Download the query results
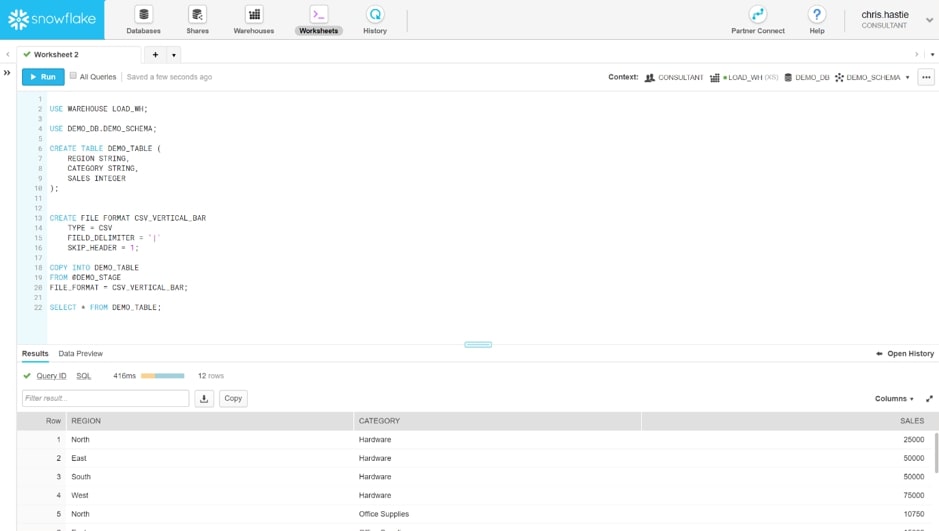Image resolution: width=939 pixels, height=531 pixels. click(x=204, y=398)
